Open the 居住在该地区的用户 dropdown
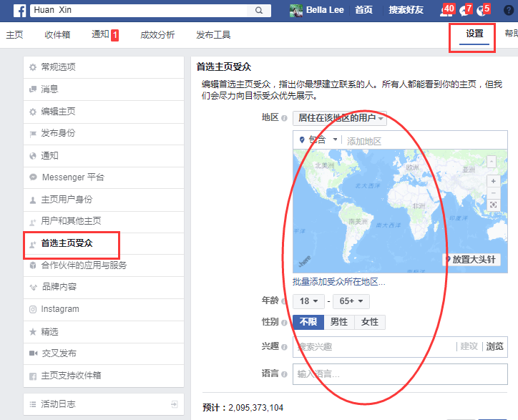The width and height of the screenshot is (518, 420). [340, 118]
